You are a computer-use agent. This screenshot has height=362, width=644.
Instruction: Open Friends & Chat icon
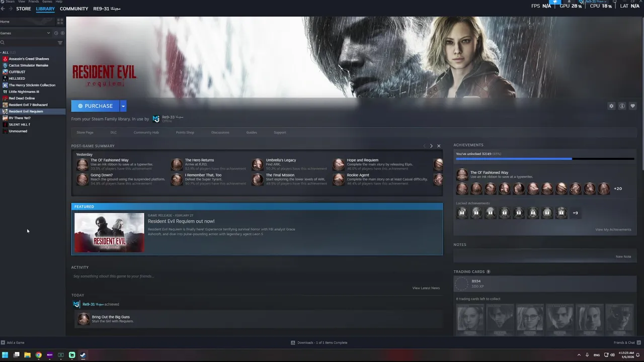(x=639, y=342)
